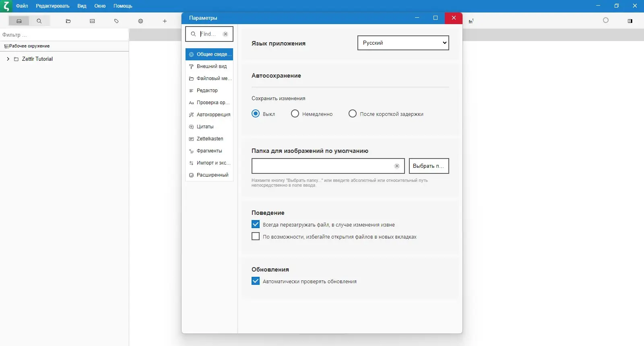
Task: Toggle избегайте открытия файлов в новых вкладках
Action: pos(256,237)
